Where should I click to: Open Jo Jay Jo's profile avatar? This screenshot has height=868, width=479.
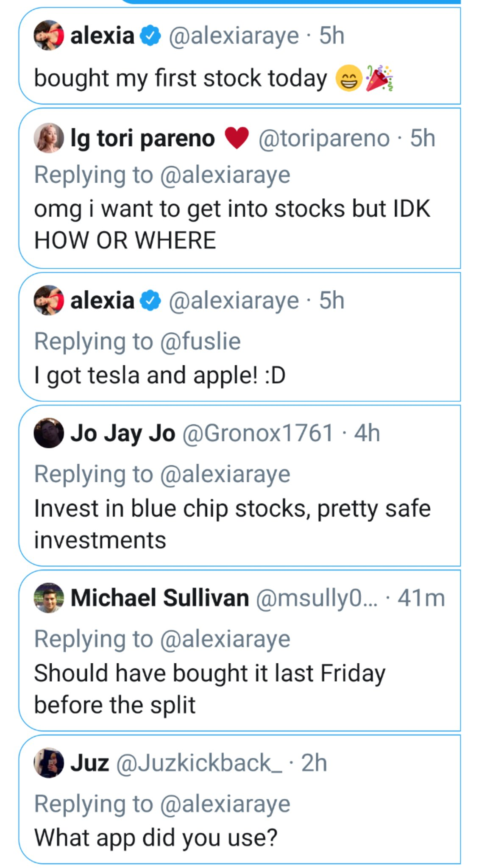coord(49,433)
